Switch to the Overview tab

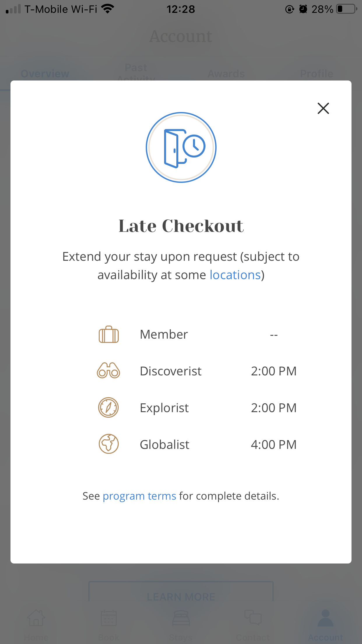[x=45, y=74]
